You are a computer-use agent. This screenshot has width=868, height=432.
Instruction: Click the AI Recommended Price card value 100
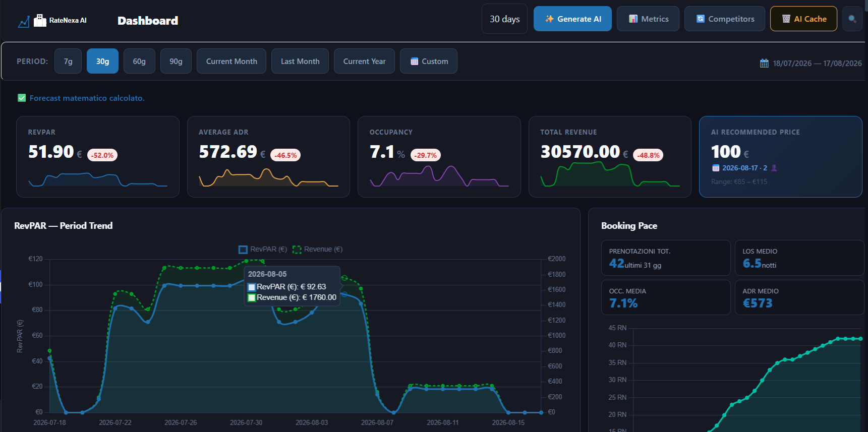(x=726, y=152)
